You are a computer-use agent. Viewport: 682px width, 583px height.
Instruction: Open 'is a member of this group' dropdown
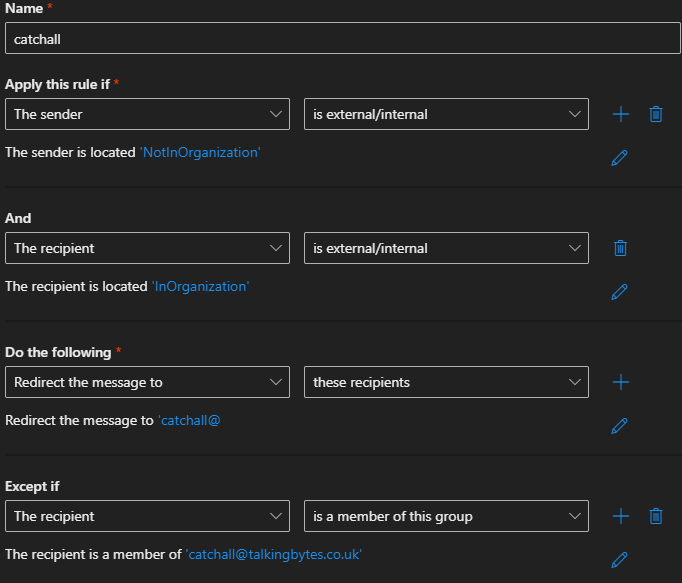tap(446, 516)
